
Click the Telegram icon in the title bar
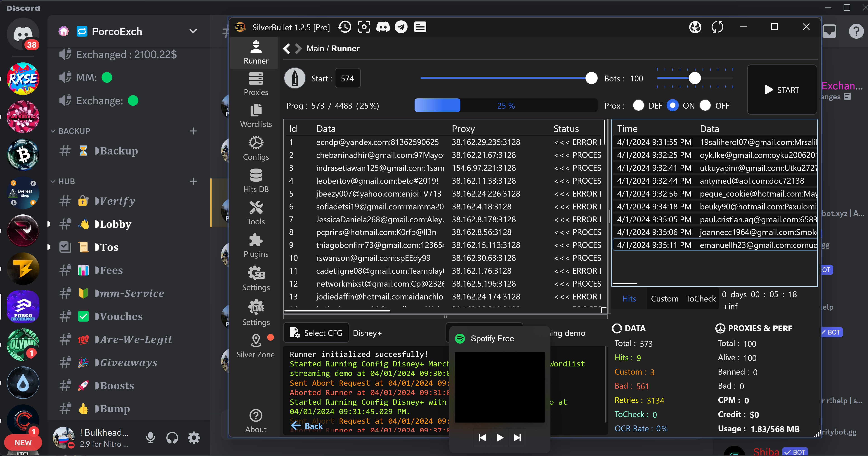[401, 27]
